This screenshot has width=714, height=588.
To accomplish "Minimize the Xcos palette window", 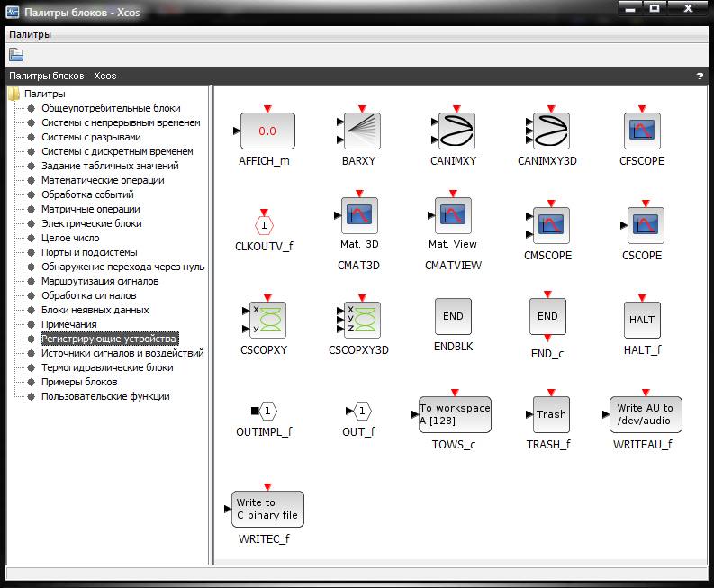I will pyautogui.click(x=630, y=9).
